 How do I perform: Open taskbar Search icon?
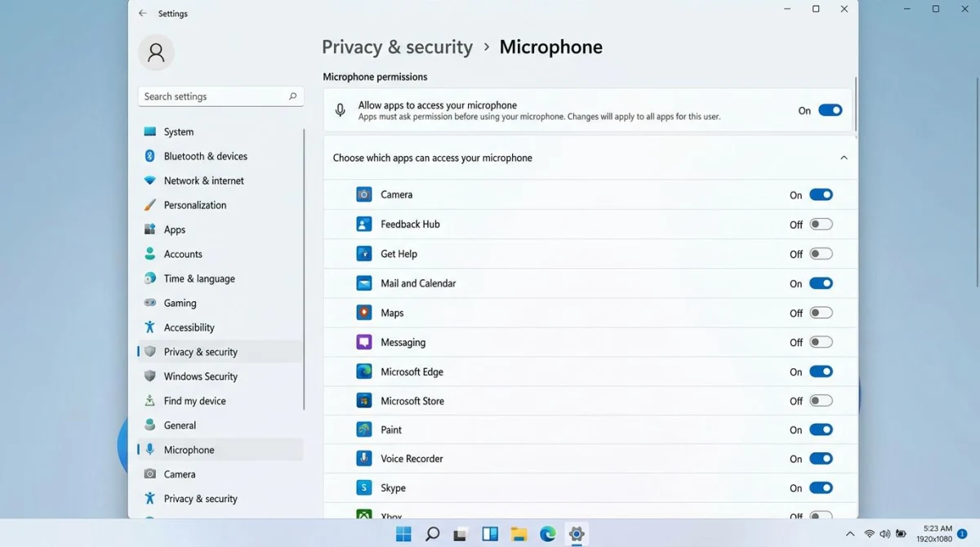(x=433, y=534)
